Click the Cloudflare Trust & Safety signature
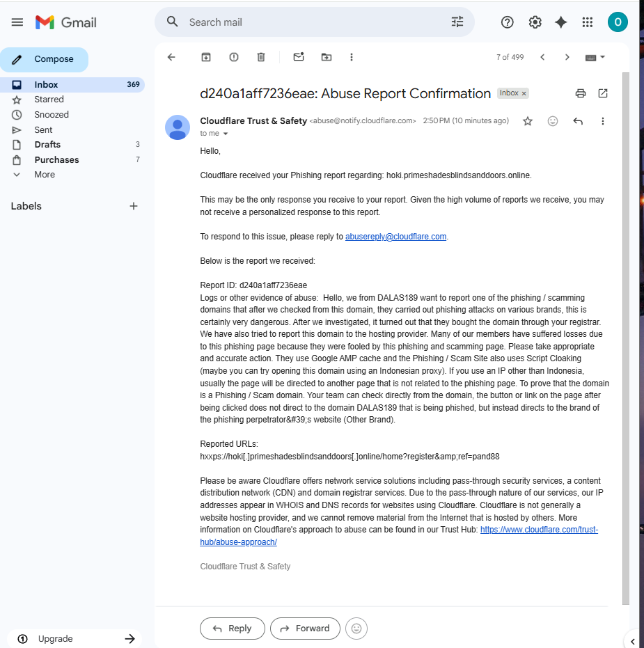The height and width of the screenshot is (648, 644). tap(245, 566)
